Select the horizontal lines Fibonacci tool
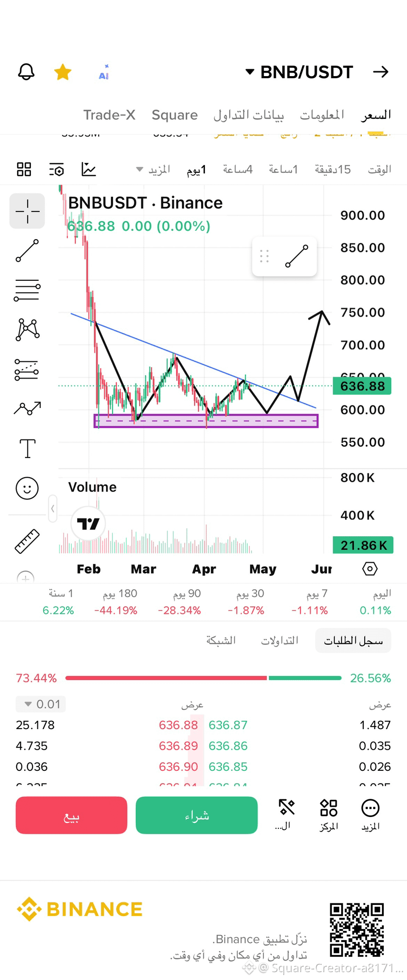 pyautogui.click(x=27, y=290)
